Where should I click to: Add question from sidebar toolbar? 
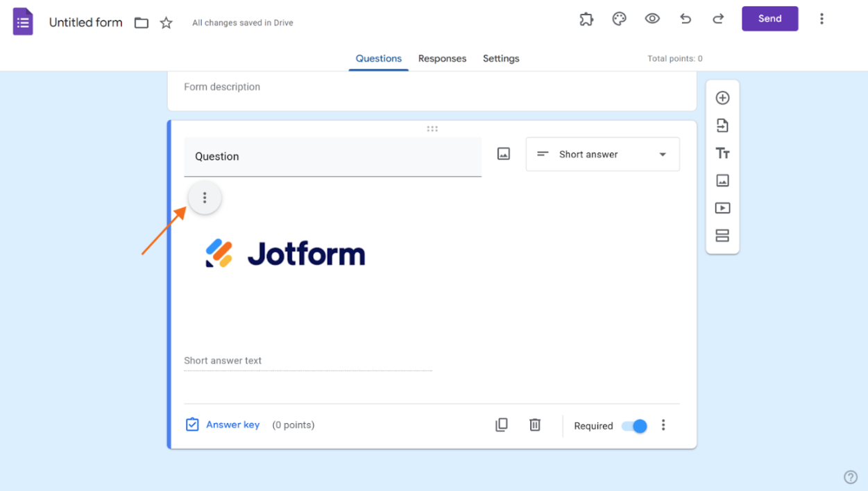(722, 98)
